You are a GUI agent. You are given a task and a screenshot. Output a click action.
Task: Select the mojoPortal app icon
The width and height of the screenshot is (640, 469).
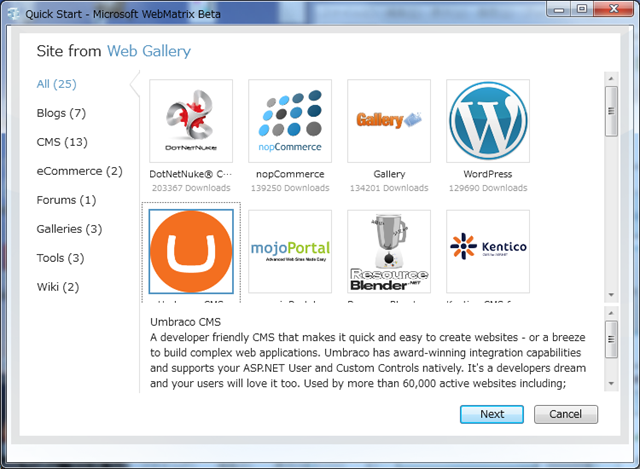coord(290,251)
